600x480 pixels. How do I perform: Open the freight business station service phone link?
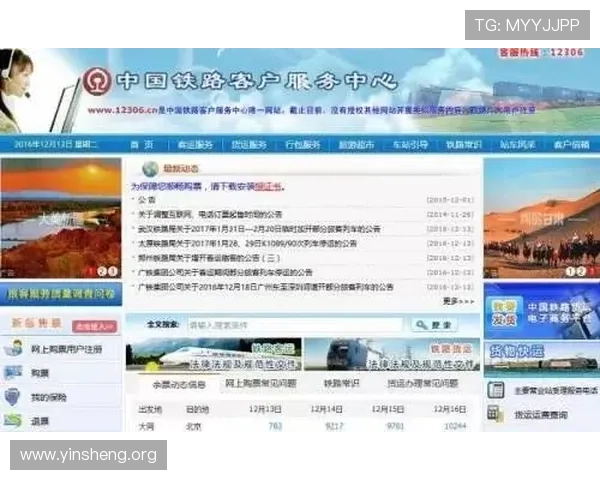556,390
